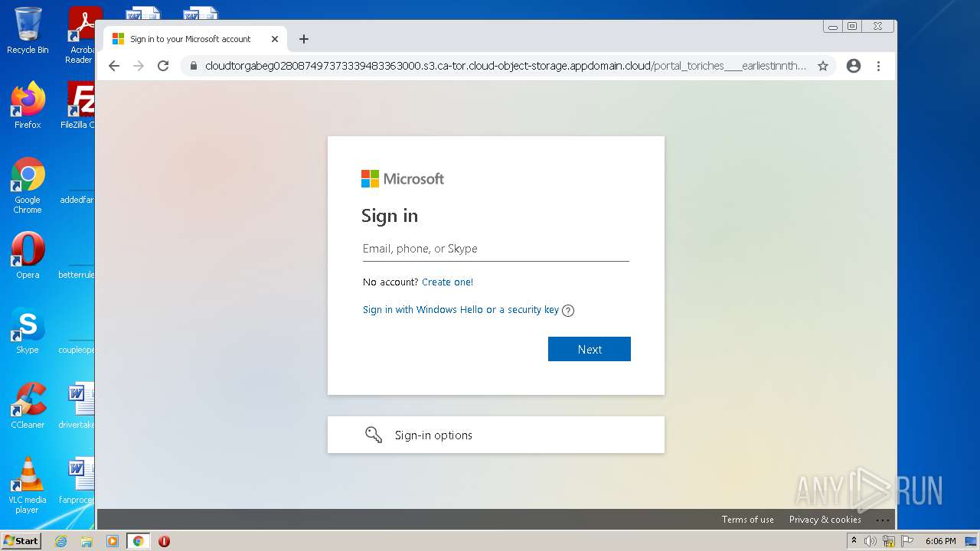The width and height of the screenshot is (980, 551).
Task: Click the Email, phone, or Skype field
Action: pos(496,249)
